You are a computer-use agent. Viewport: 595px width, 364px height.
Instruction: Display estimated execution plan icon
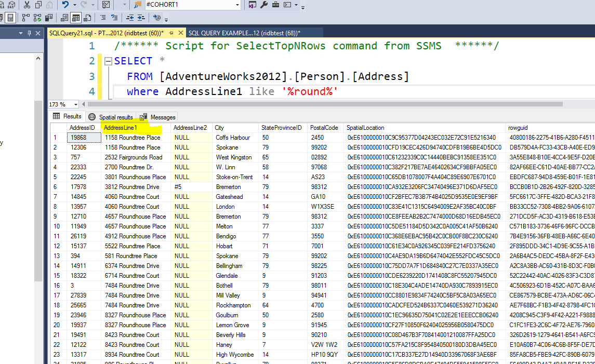tap(25, 18)
